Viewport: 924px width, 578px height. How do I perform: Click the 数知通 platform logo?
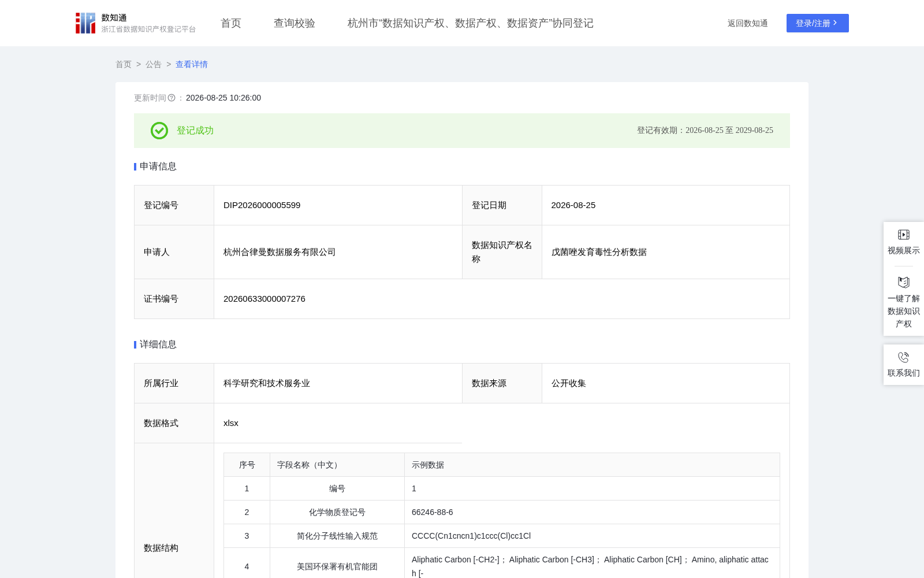(x=135, y=23)
